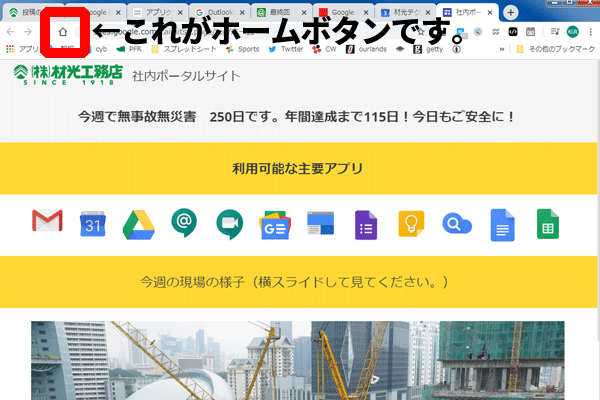Open the Hangouts Chat icon

[x=184, y=223]
